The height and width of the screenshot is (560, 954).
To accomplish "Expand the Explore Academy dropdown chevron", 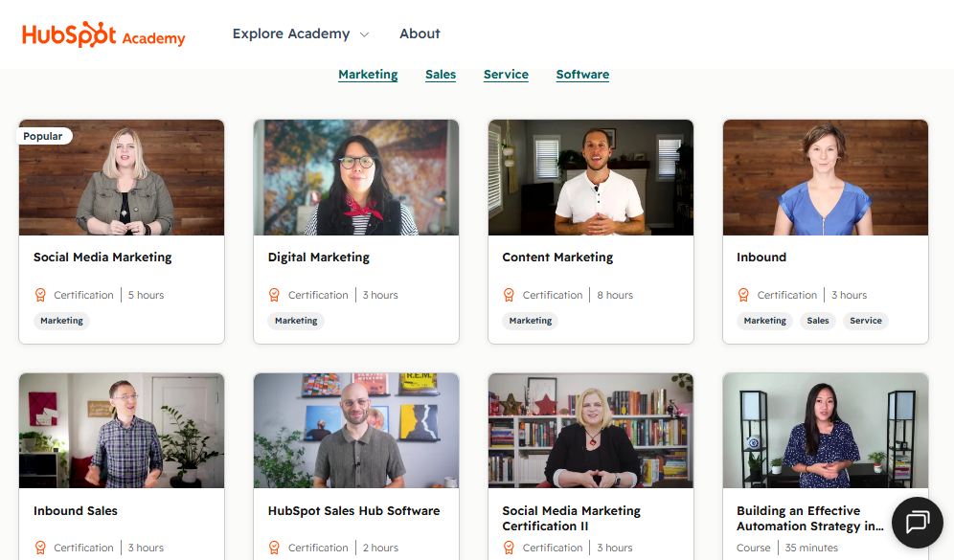I will [x=364, y=34].
